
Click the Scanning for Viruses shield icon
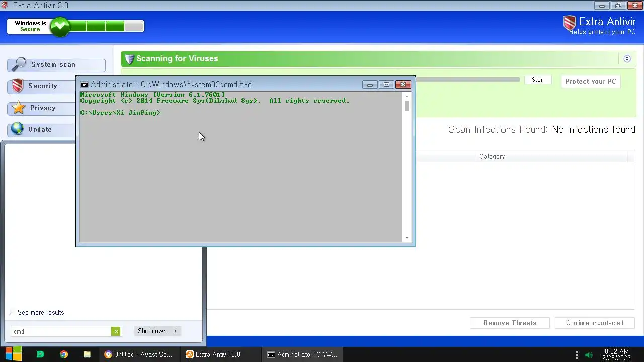tap(129, 59)
